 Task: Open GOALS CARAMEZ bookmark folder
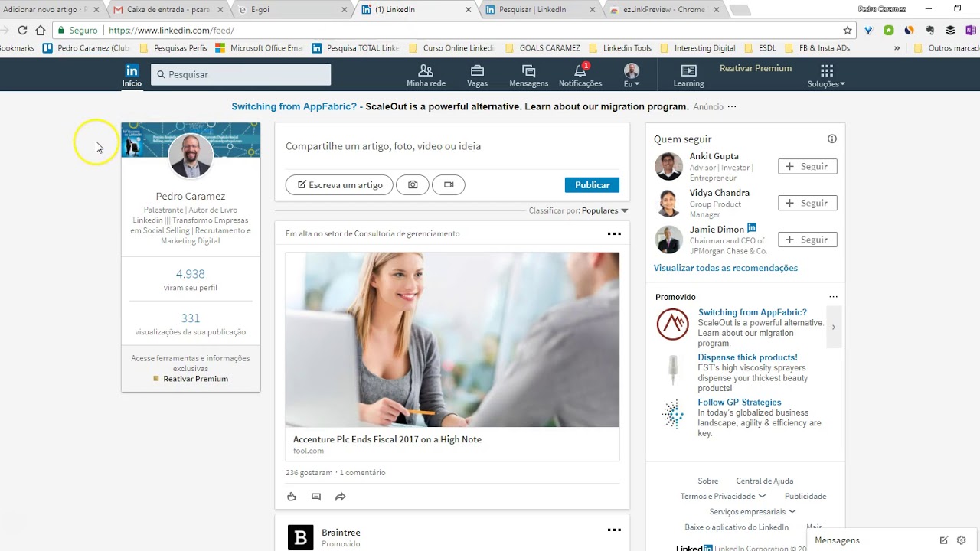tap(542, 47)
